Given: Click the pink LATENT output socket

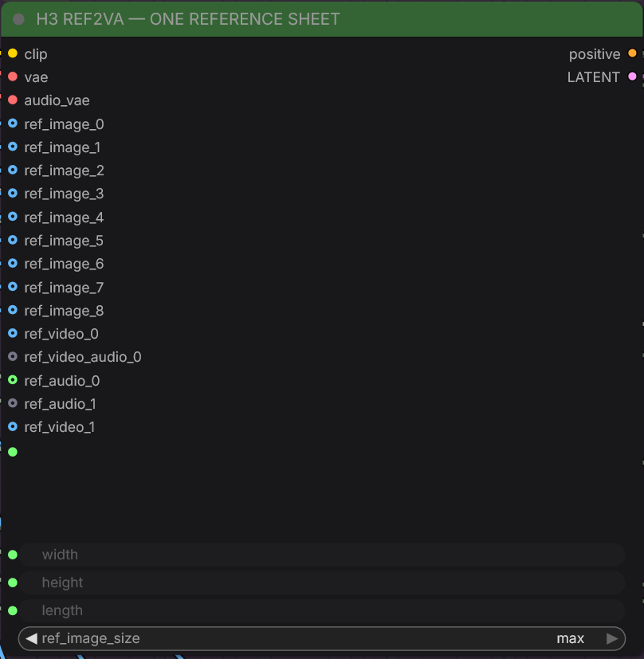Looking at the screenshot, I should 632,76.
